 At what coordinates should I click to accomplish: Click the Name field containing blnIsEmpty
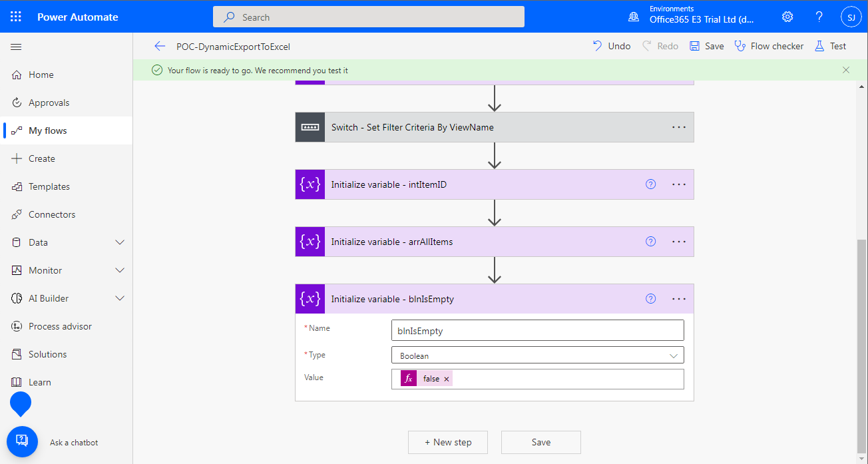click(538, 330)
